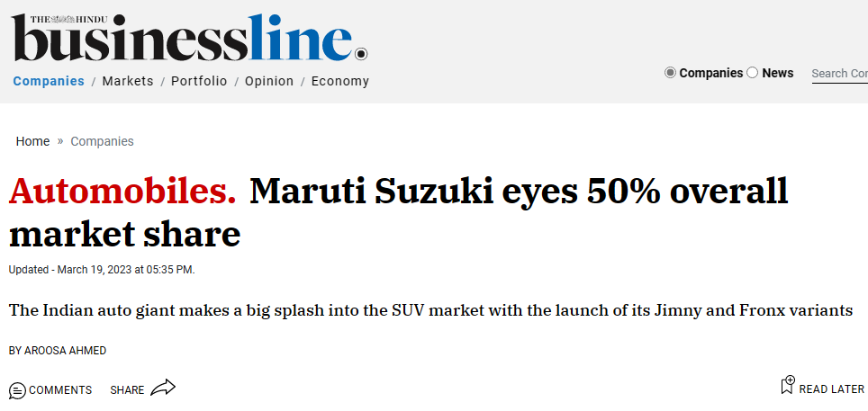Click the Maruti Suzuki article headline

518,192
